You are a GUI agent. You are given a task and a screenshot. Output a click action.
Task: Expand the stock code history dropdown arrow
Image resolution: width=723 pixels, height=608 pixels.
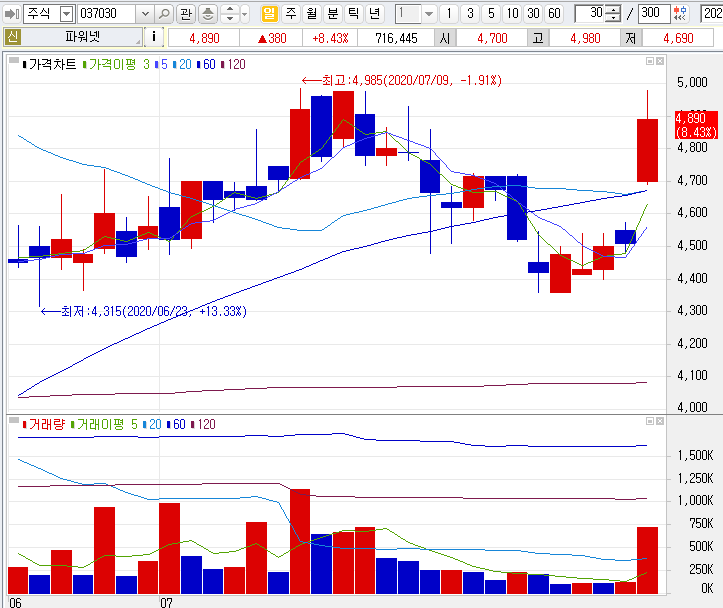[145, 14]
